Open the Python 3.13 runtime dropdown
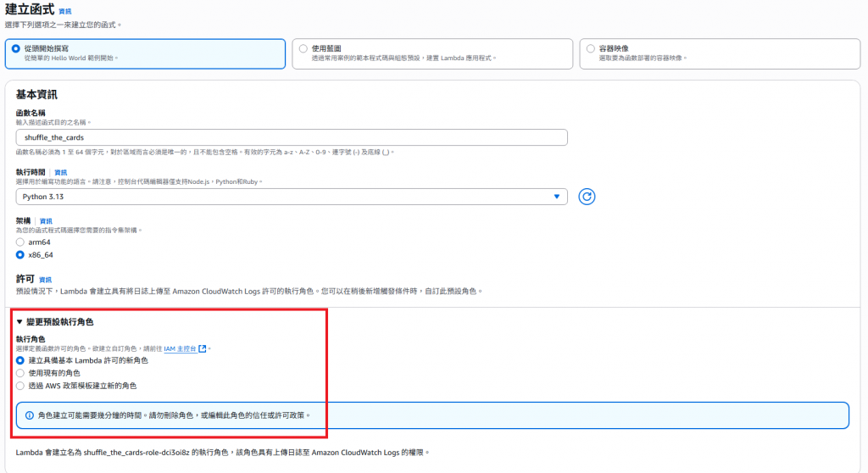 point(292,197)
